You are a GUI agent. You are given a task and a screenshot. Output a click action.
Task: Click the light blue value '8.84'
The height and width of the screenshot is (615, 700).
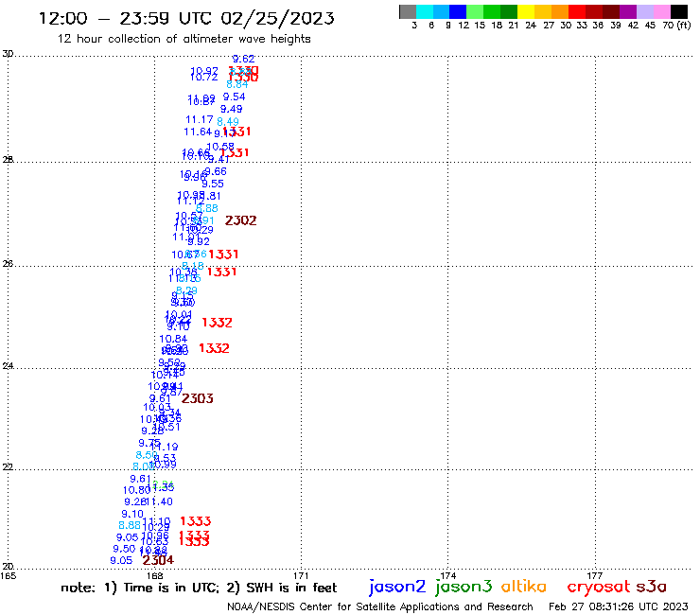pos(237,84)
